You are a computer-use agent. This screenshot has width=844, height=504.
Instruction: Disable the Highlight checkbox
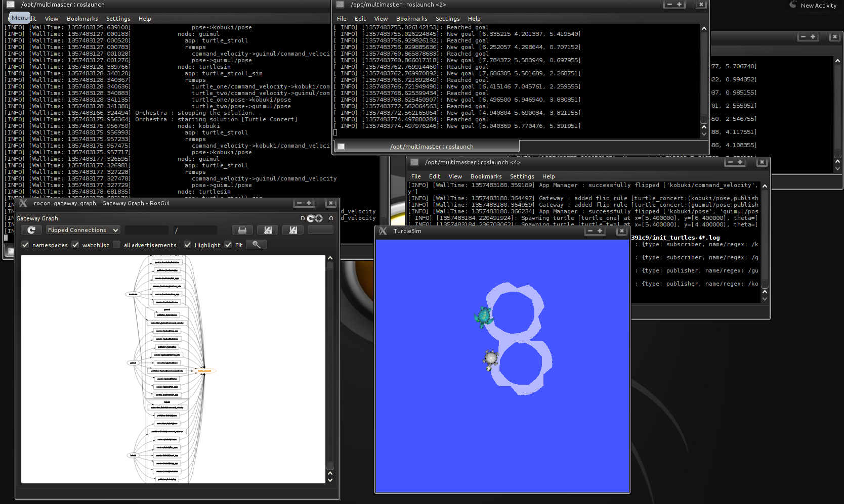coord(188,245)
